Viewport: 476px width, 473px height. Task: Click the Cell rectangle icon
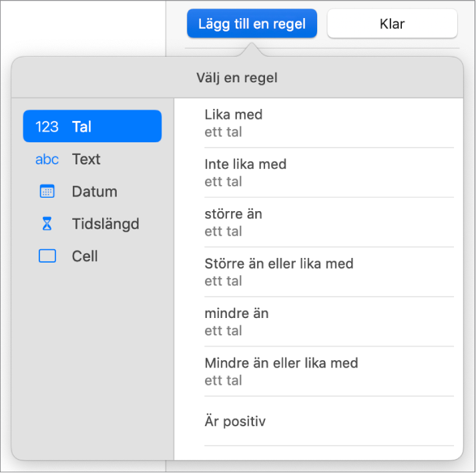47,257
